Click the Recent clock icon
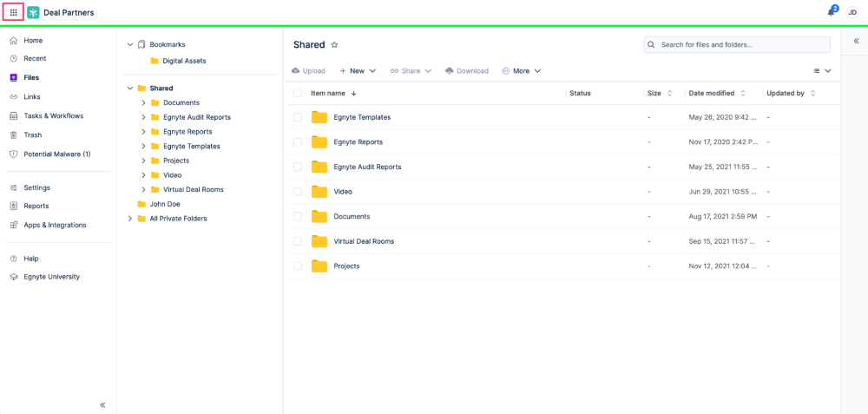The width and height of the screenshot is (868, 414). [x=14, y=58]
